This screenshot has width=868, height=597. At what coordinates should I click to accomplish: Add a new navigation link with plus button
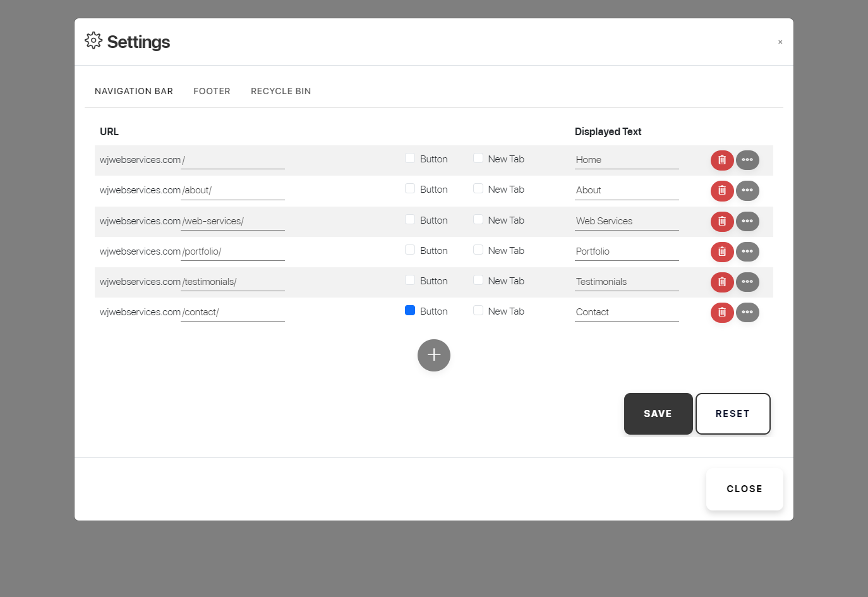pos(434,355)
